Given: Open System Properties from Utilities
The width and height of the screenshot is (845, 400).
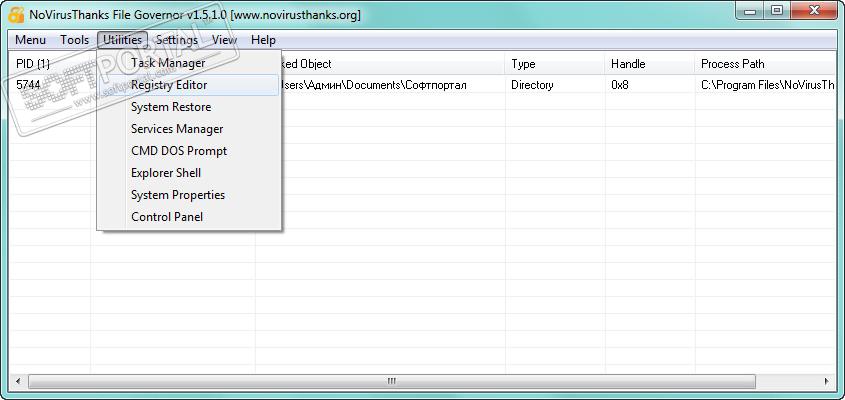Looking at the screenshot, I should pos(189,195).
